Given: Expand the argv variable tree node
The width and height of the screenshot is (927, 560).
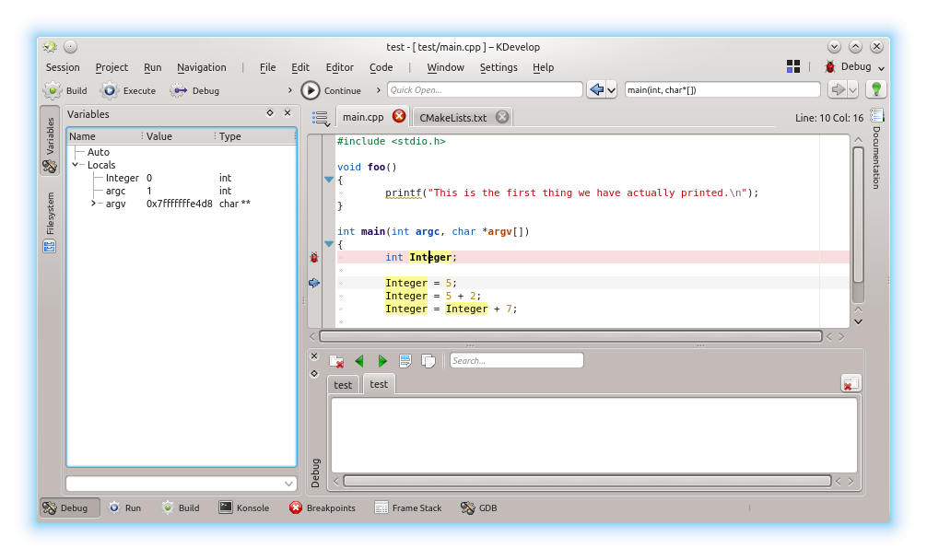Looking at the screenshot, I should [x=94, y=204].
